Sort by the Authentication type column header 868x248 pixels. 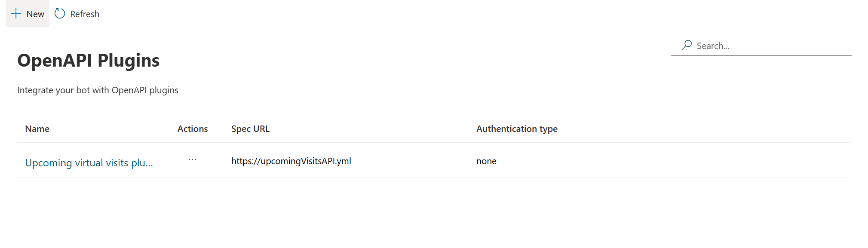click(x=517, y=129)
